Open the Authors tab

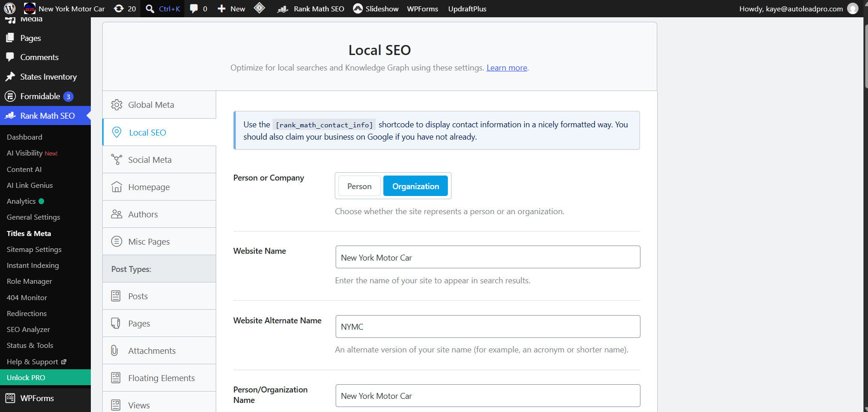pyautogui.click(x=159, y=214)
